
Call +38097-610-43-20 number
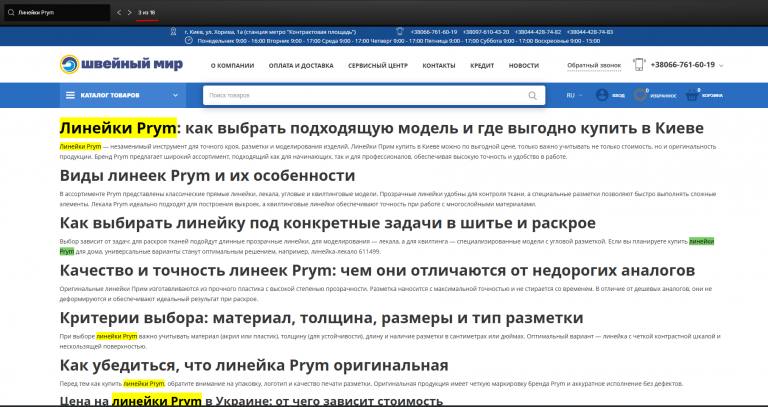[485, 32]
